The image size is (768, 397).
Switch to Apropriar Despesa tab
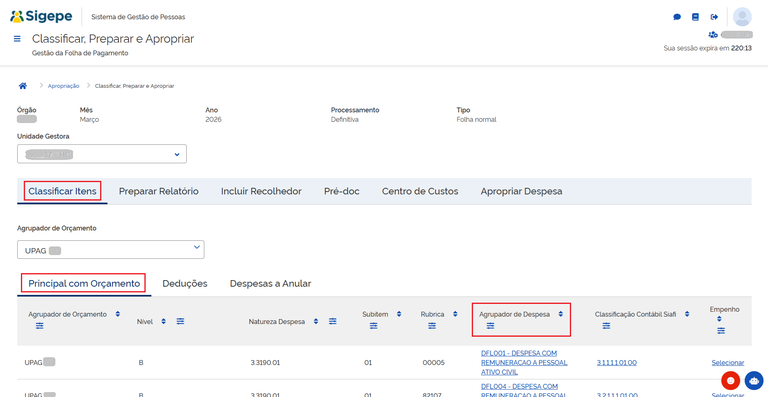(521, 191)
